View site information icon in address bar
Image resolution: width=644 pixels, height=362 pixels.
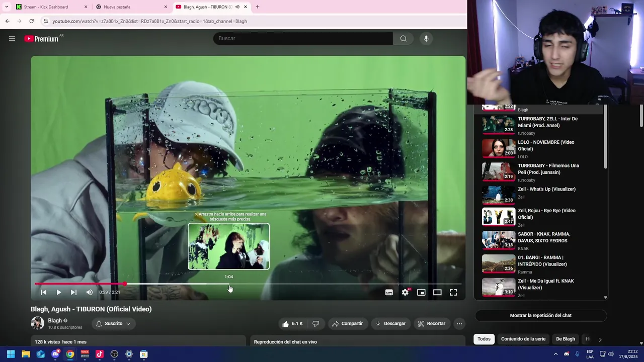click(46, 21)
